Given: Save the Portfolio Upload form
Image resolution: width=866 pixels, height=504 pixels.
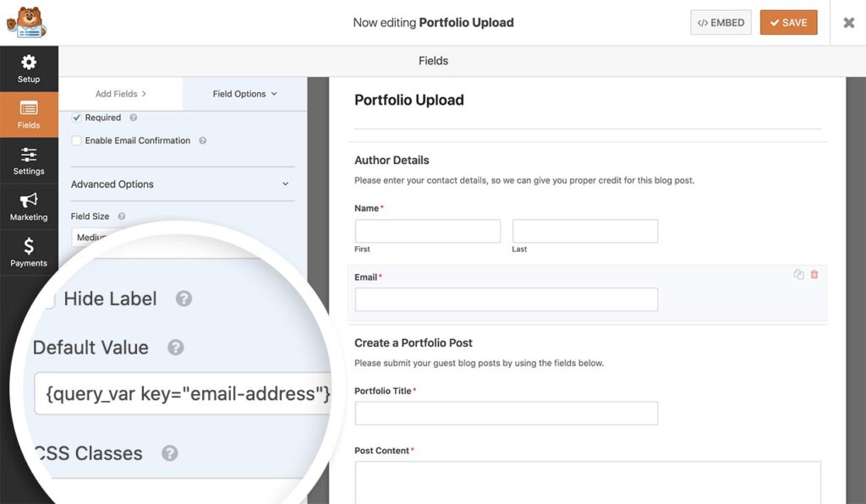Looking at the screenshot, I should pos(788,22).
